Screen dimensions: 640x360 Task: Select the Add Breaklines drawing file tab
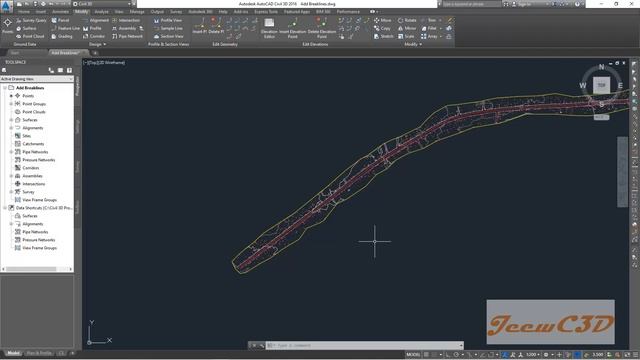68,53
